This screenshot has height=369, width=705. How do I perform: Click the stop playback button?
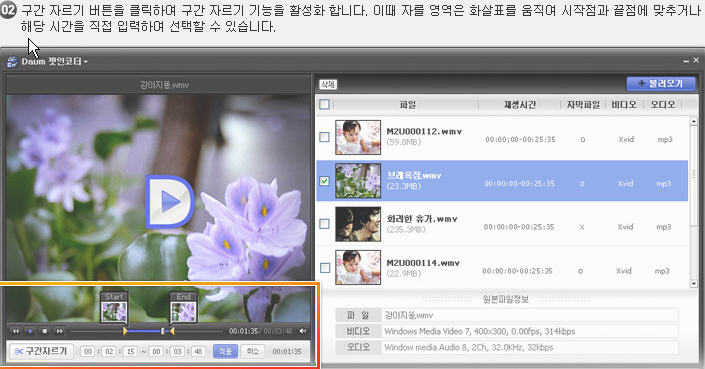click(x=45, y=331)
